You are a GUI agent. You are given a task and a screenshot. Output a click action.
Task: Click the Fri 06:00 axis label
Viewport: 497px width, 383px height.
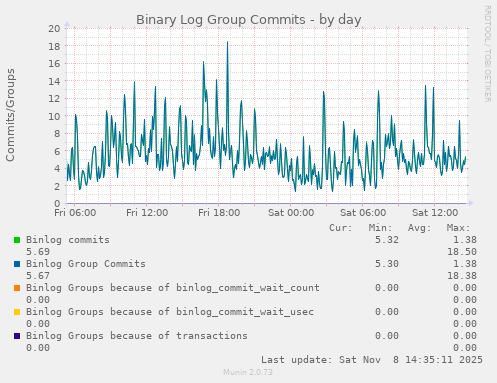(x=75, y=212)
